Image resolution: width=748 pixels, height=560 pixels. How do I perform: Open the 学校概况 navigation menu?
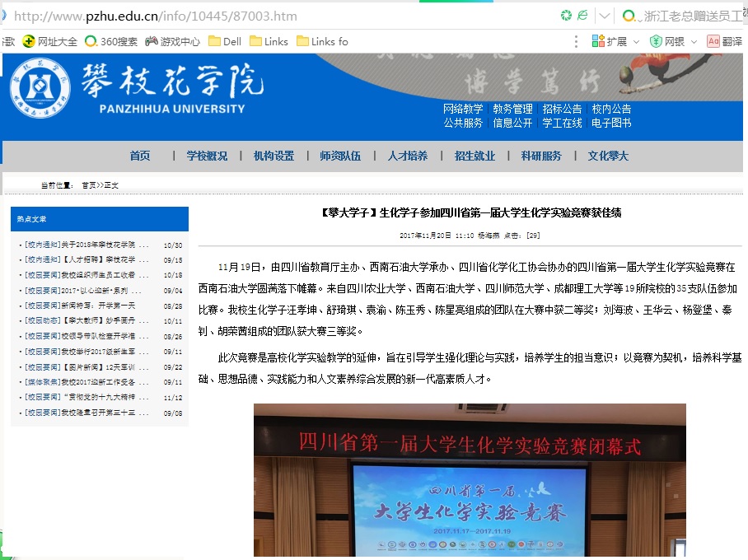click(207, 156)
